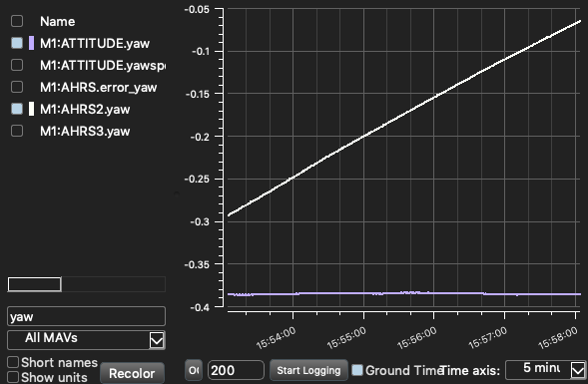Click the Name column header text
This screenshot has height=384, width=588.
pos(57,21)
